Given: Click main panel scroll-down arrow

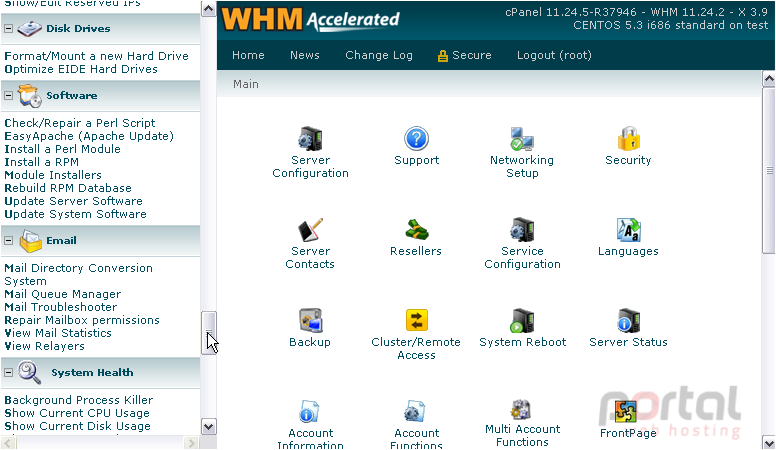Looking at the screenshot, I should 769,443.
